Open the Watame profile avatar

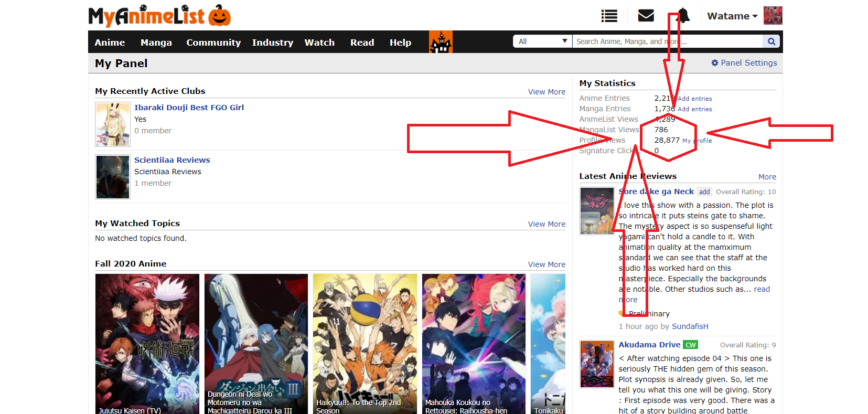[773, 16]
